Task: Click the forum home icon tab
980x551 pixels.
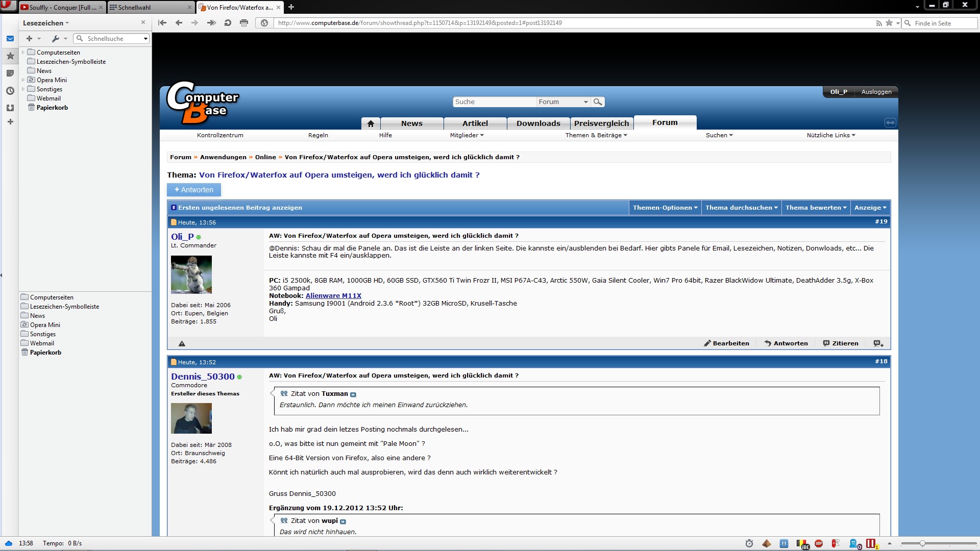Action: click(x=371, y=123)
